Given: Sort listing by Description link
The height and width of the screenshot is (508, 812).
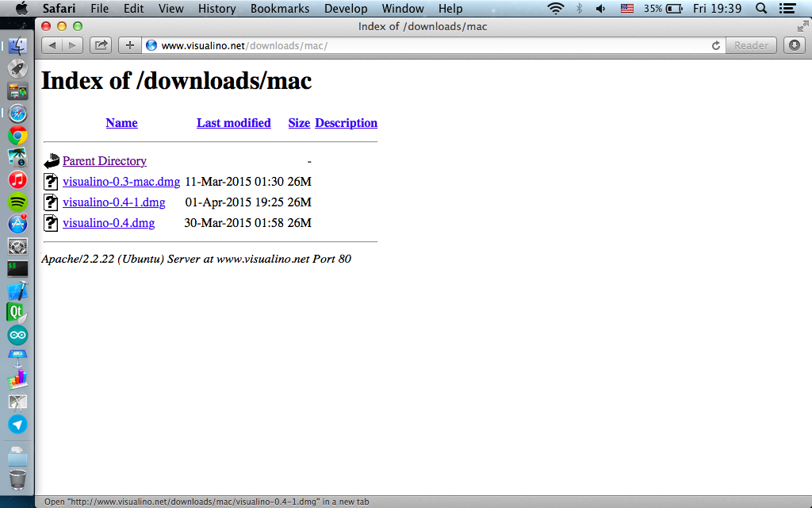Looking at the screenshot, I should [346, 123].
